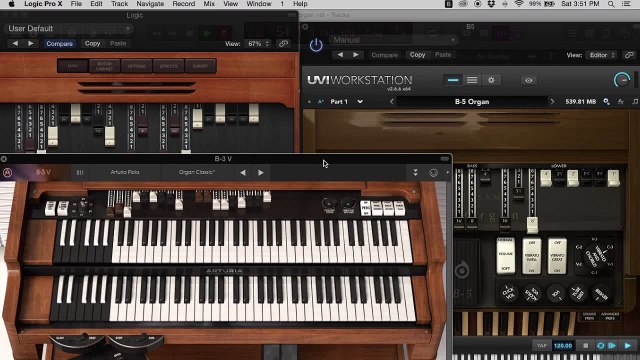Viewport: 640px width, 360px height.
Task: Go to next preset in B-3 V toolbar
Action: point(261,173)
